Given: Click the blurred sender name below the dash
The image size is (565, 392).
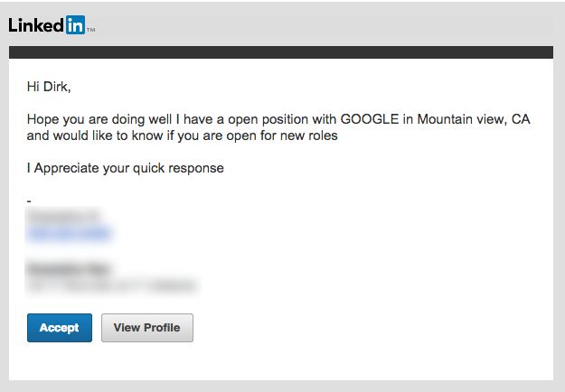Looking at the screenshot, I should pos(62,217).
